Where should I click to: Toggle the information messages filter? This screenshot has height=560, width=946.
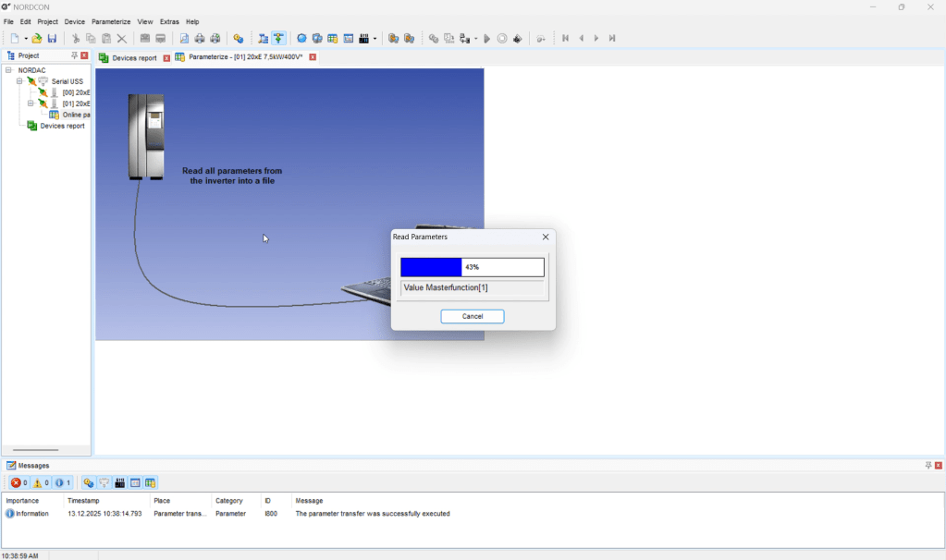[x=63, y=482]
